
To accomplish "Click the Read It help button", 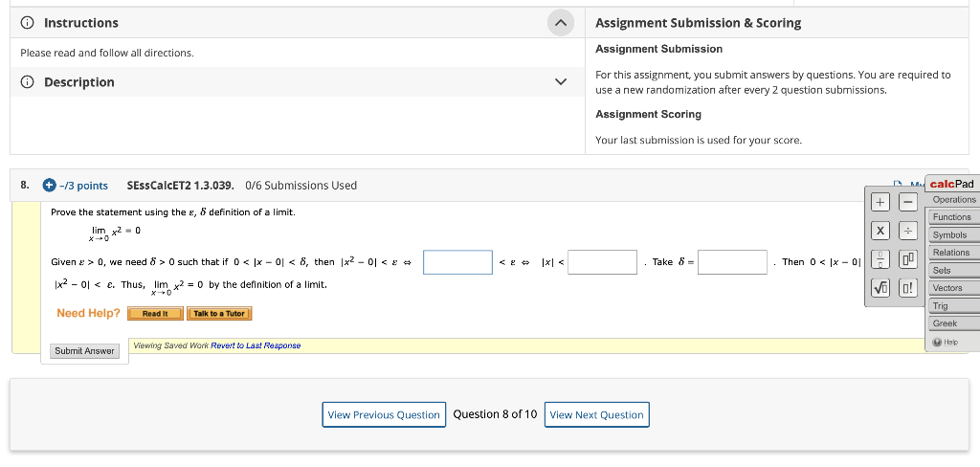I will click(155, 314).
